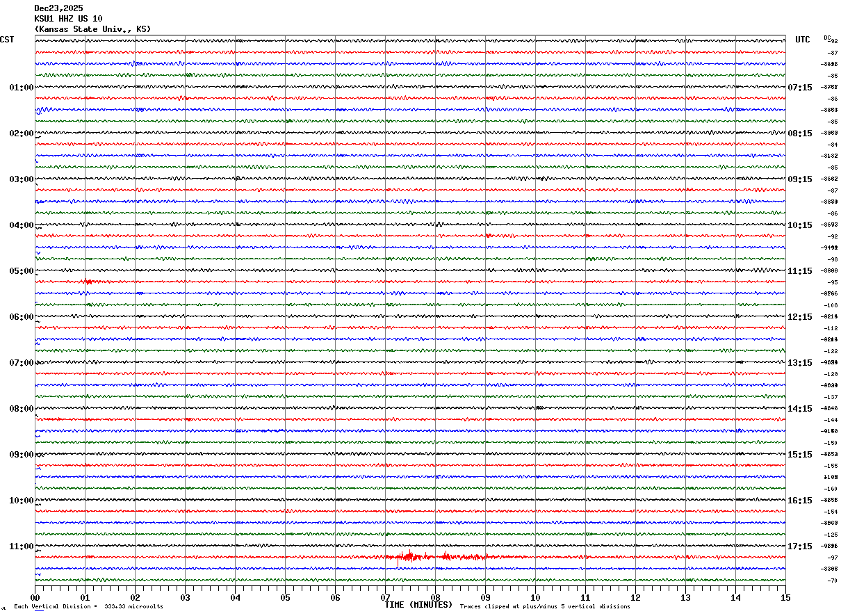This screenshot has width=841, height=616.
Task: Click minute 05 on the bottom time axis
Action: click(x=285, y=597)
